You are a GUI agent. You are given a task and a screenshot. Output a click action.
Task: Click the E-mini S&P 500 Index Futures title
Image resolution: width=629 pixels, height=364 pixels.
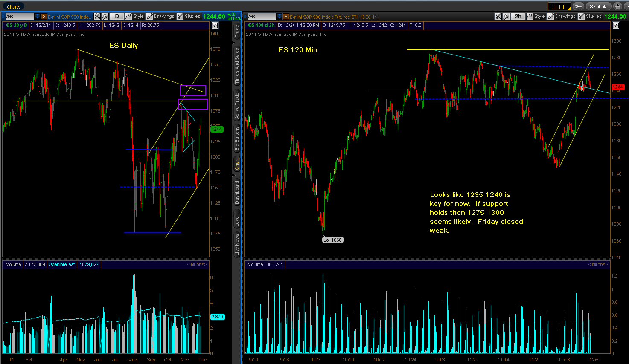pyautogui.click(x=334, y=17)
